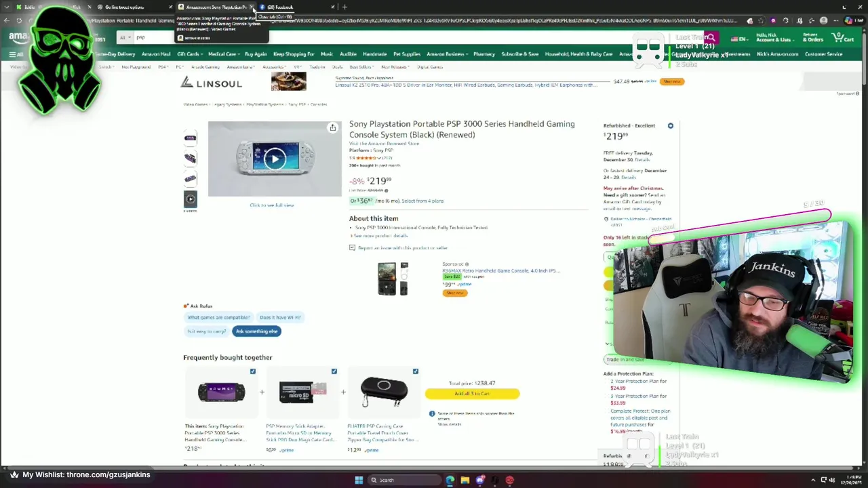The width and height of the screenshot is (868, 488).
Task: Open Household, Health & Baby Care link
Action: coord(578,54)
